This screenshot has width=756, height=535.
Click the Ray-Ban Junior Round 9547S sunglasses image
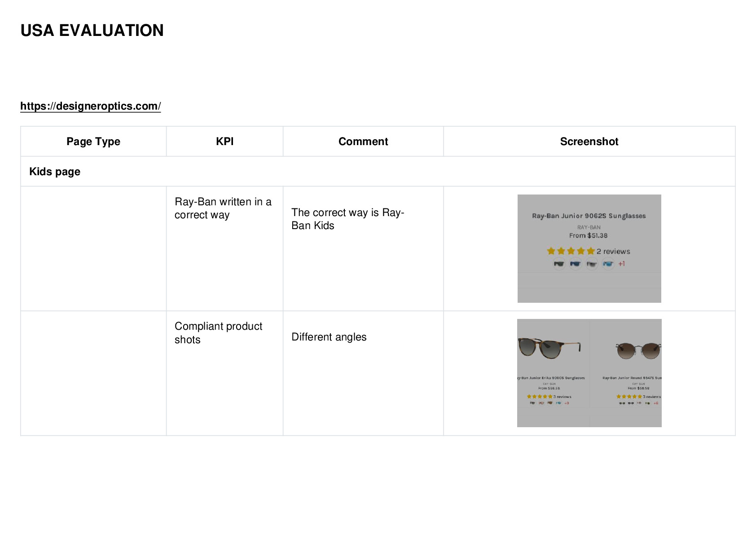[638, 350]
